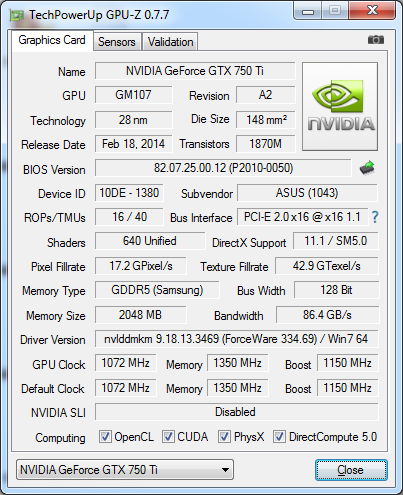Click the Bus Width field 128 Bit

point(336,290)
